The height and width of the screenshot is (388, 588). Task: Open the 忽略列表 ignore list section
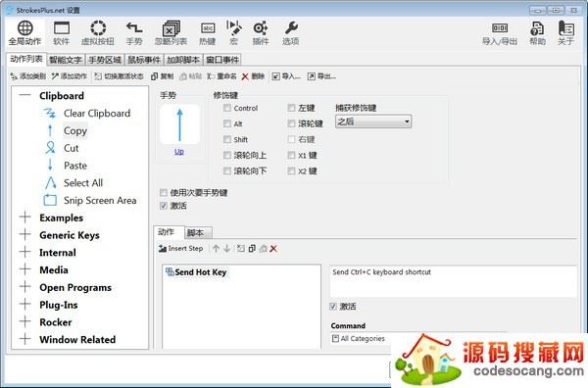tap(171, 33)
